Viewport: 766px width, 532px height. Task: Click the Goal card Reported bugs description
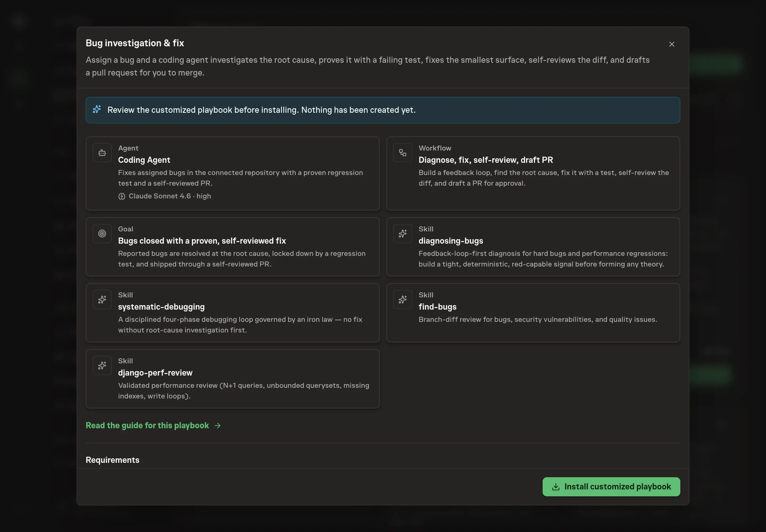click(242, 259)
